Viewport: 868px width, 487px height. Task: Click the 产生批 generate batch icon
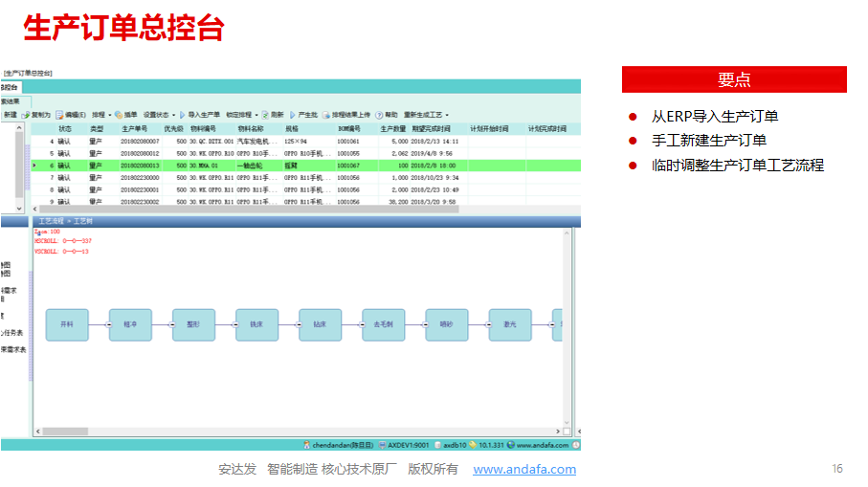[292, 115]
